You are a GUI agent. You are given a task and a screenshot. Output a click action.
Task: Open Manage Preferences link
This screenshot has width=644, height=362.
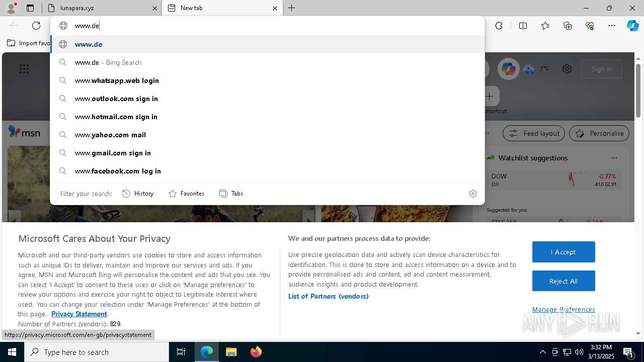click(x=563, y=309)
